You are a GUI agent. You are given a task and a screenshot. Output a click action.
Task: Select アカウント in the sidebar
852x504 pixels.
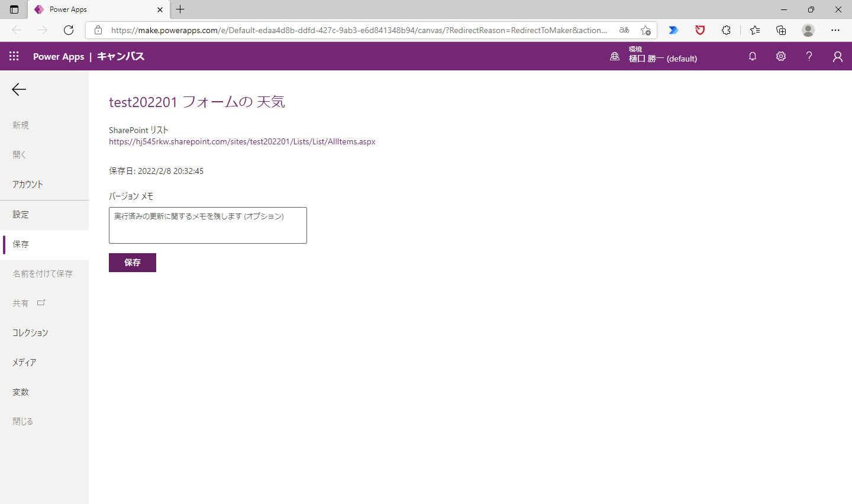click(x=44, y=185)
